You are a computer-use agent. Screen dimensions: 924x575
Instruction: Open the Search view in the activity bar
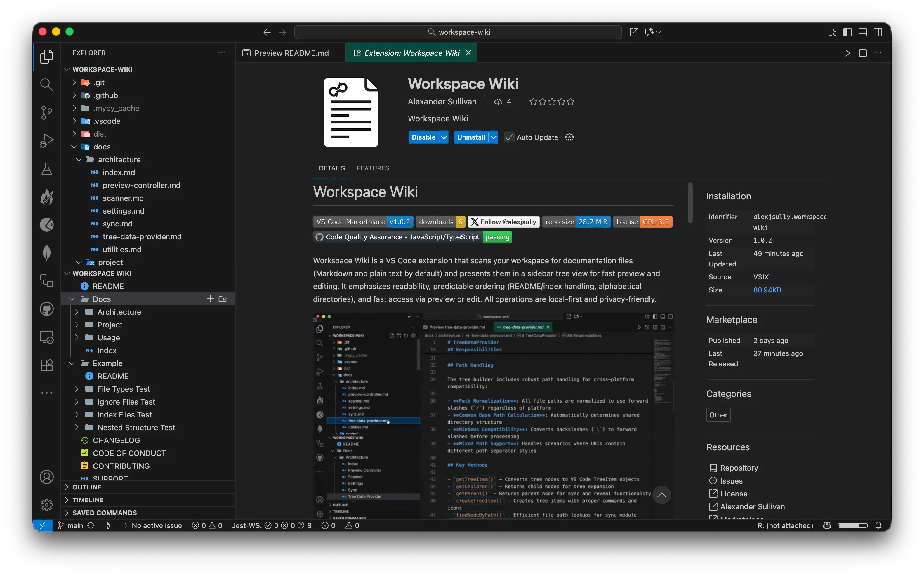[46, 84]
